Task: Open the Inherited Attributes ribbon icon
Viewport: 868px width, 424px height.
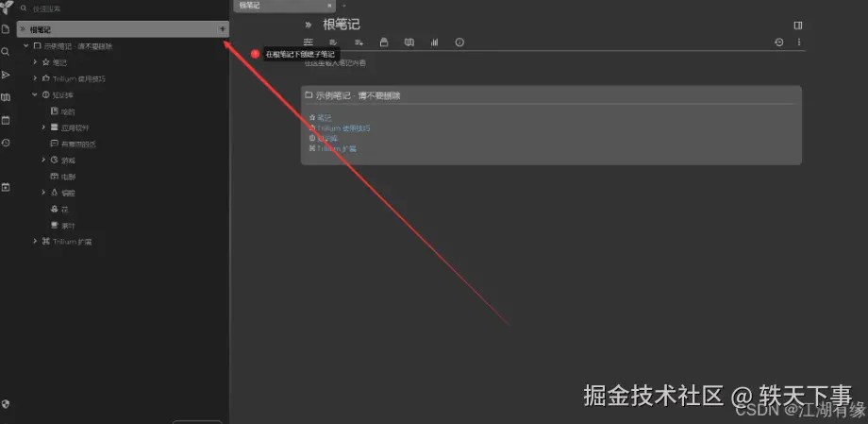Action: coord(359,42)
